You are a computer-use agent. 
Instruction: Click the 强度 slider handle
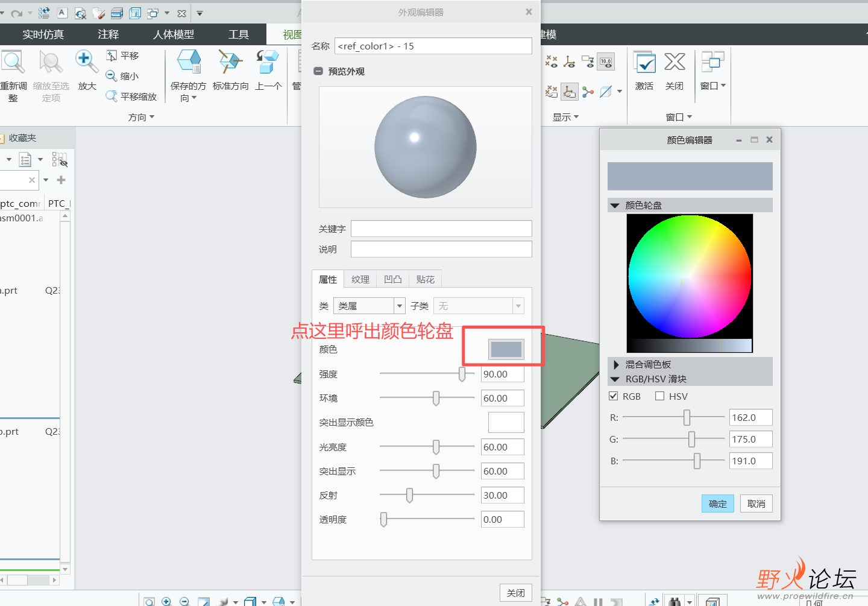[x=462, y=374]
